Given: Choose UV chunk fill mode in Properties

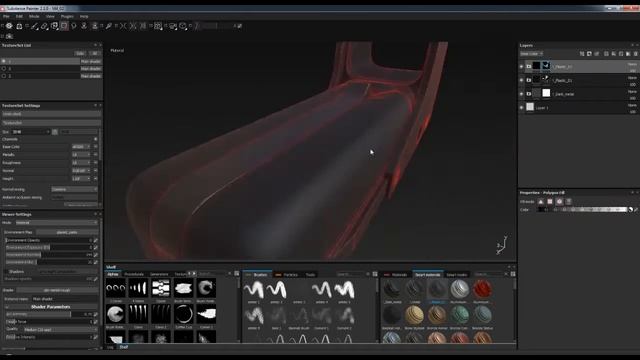Looking at the screenshot, I should pos(569,202).
